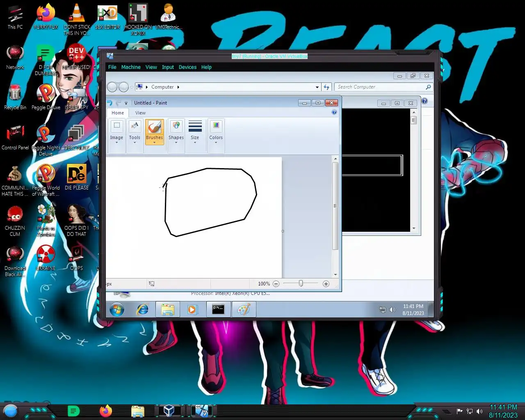Click the Undo arrow in Paint's title bar
The height and width of the screenshot is (420, 525).
coord(110,103)
